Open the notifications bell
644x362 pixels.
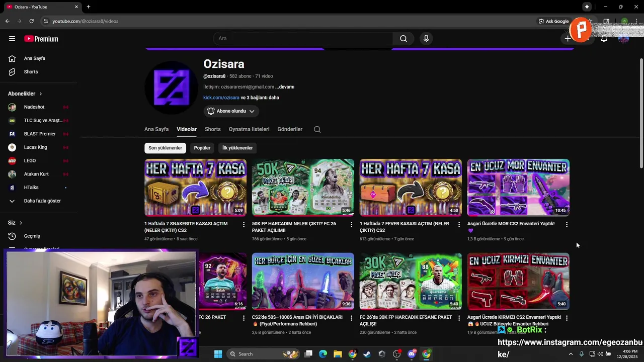(x=604, y=39)
